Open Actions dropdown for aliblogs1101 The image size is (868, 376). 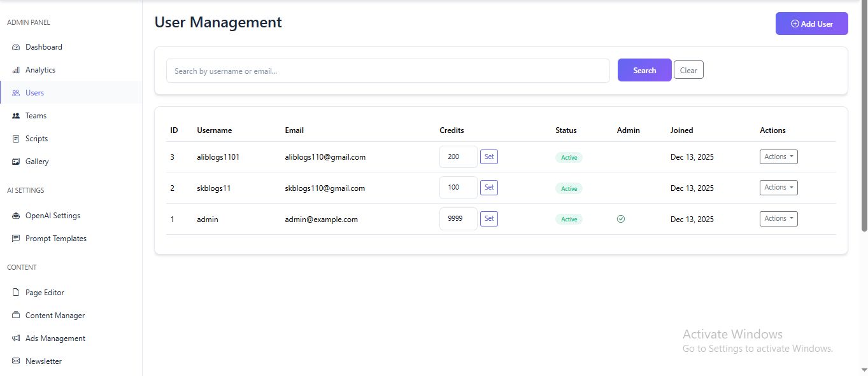(778, 157)
